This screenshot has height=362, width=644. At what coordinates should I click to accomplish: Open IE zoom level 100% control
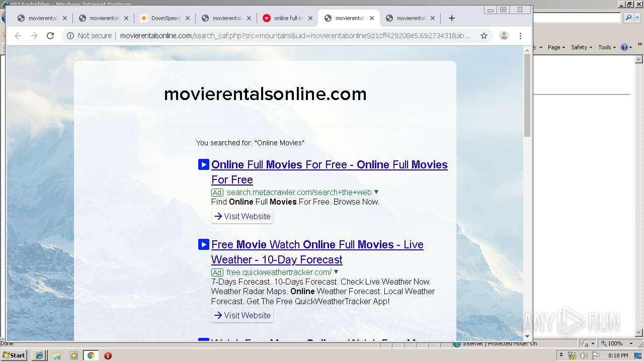[612, 343]
